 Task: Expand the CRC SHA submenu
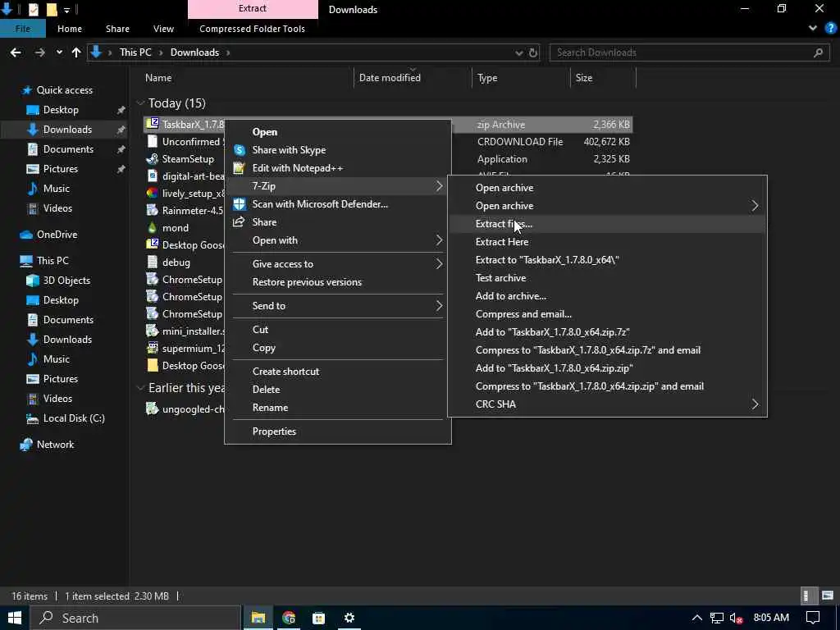click(607, 404)
